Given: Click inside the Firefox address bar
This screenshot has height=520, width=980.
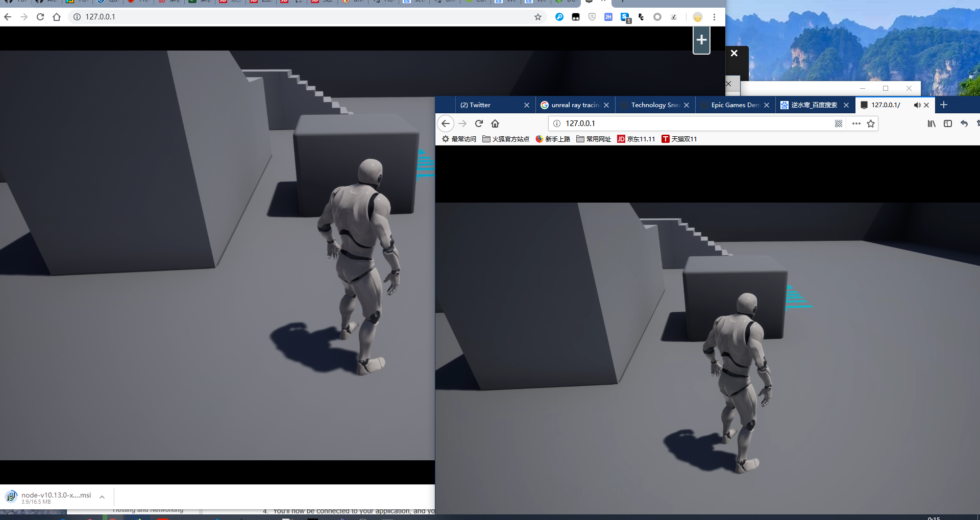Looking at the screenshot, I should [x=664, y=123].
